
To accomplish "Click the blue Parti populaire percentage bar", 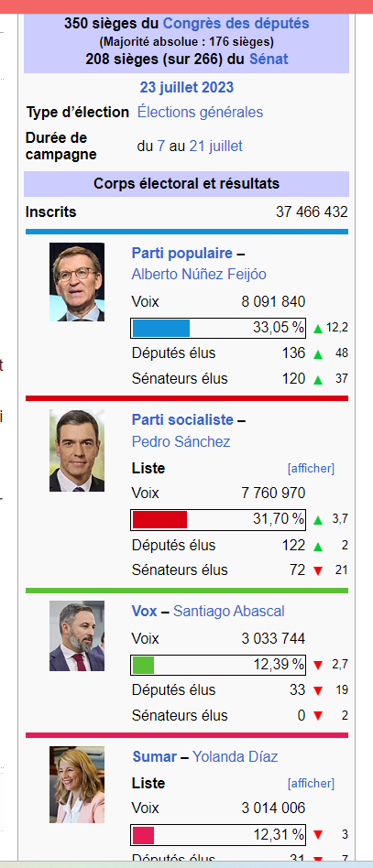I will click(x=161, y=328).
